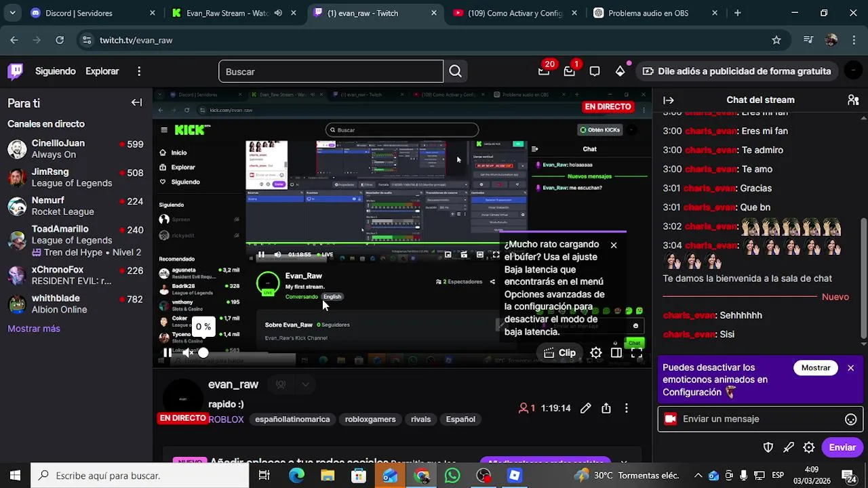Dismiss the animated emoticons notice
Screen dimensions: 868x488
pyautogui.click(x=850, y=368)
